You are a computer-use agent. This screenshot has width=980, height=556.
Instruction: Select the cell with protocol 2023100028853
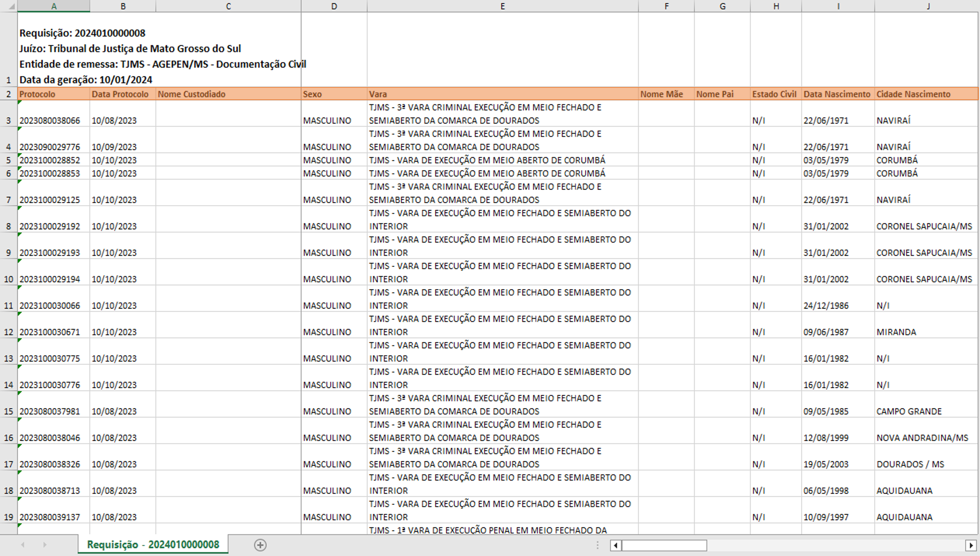pyautogui.click(x=54, y=173)
